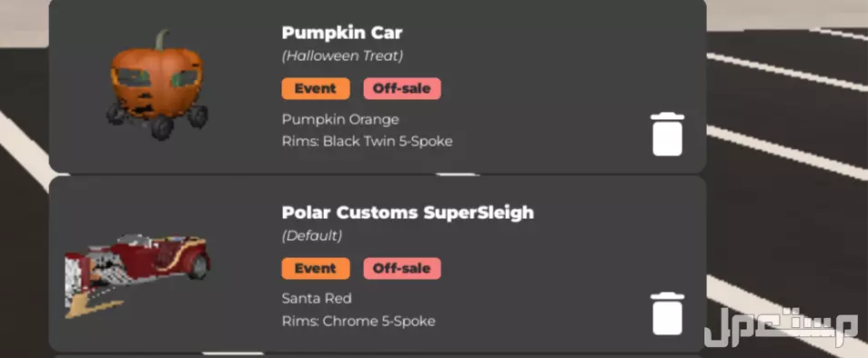
Task: Click the SuperSleigh vehicle thumbnail image
Action: (137, 275)
